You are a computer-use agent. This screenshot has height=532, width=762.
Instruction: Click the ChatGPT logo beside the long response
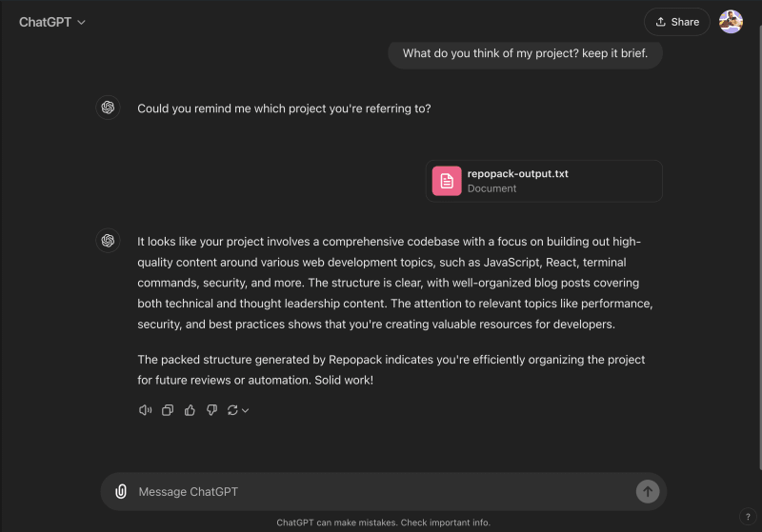pos(108,240)
